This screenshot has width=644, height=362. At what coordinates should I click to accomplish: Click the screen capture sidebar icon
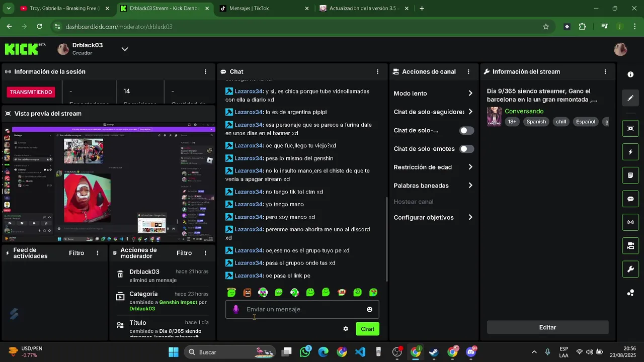pyautogui.click(x=630, y=128)
